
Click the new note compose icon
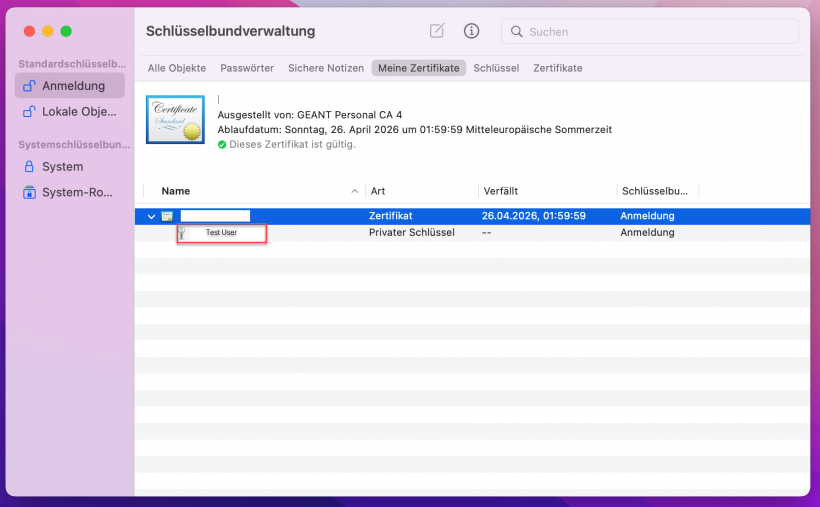[437, 31]
